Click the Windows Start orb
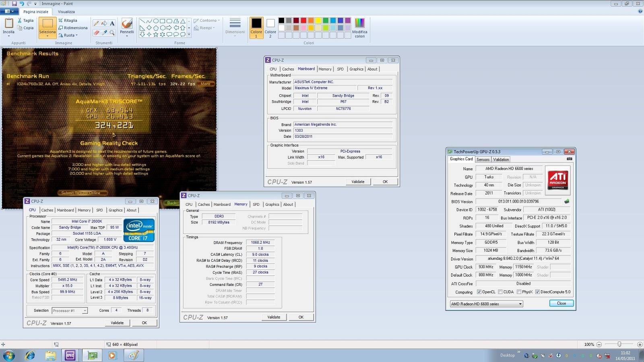The width and height of the screenshot is (644, 362). click(9, 355)
